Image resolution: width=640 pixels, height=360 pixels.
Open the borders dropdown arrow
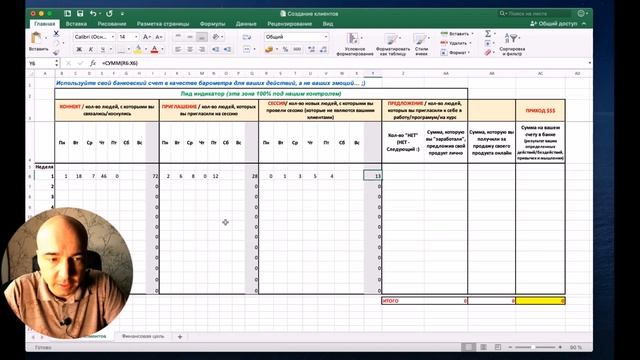click(x=129, y=49)
